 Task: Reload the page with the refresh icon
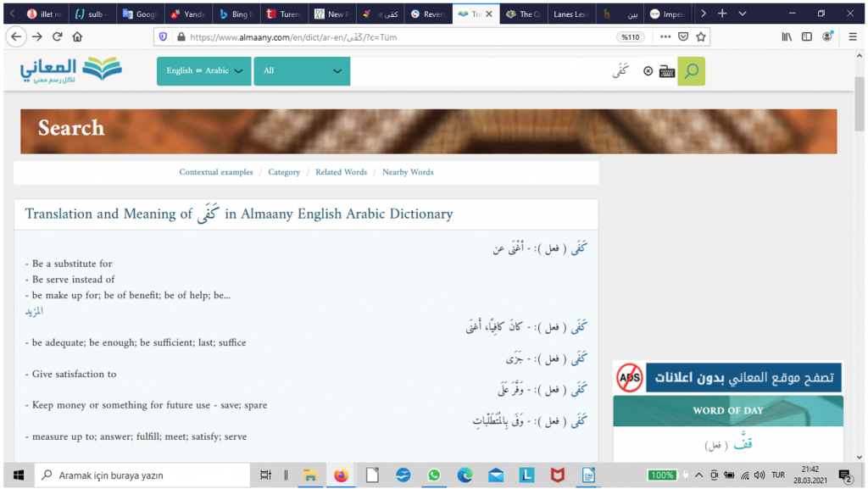pyautogui.click(x=58, y=37)
